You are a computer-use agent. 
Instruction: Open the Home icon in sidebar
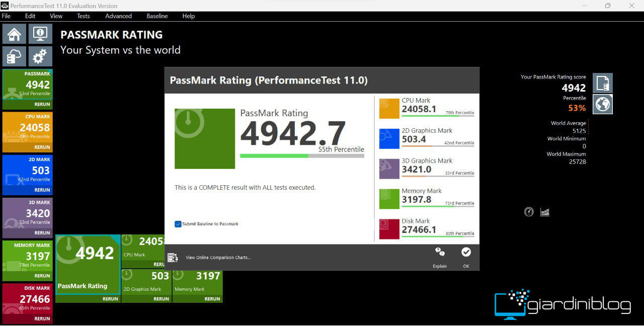[14, 34]
